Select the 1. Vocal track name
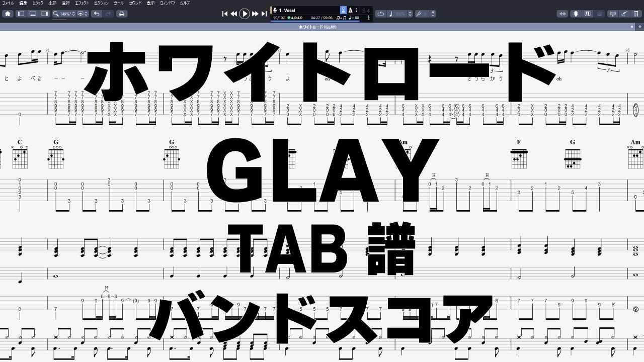The width and height of the screenshot is (644, 362). (x=287, y=10)
